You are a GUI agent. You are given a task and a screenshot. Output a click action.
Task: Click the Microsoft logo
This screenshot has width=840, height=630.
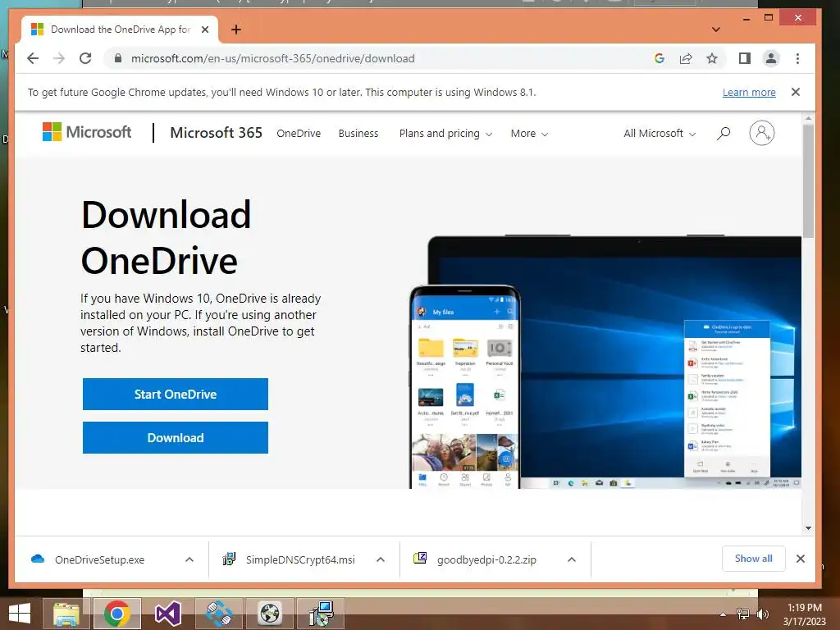point(87,132)
